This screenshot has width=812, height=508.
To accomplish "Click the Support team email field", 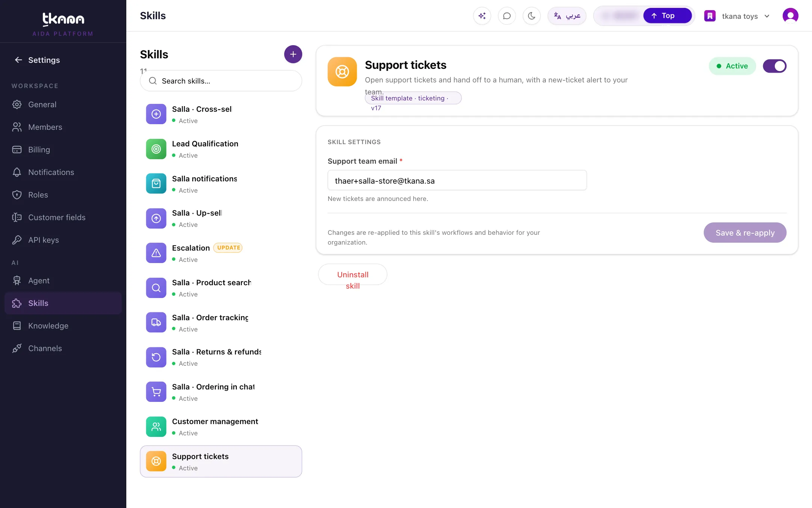I will tap(457, 181).
